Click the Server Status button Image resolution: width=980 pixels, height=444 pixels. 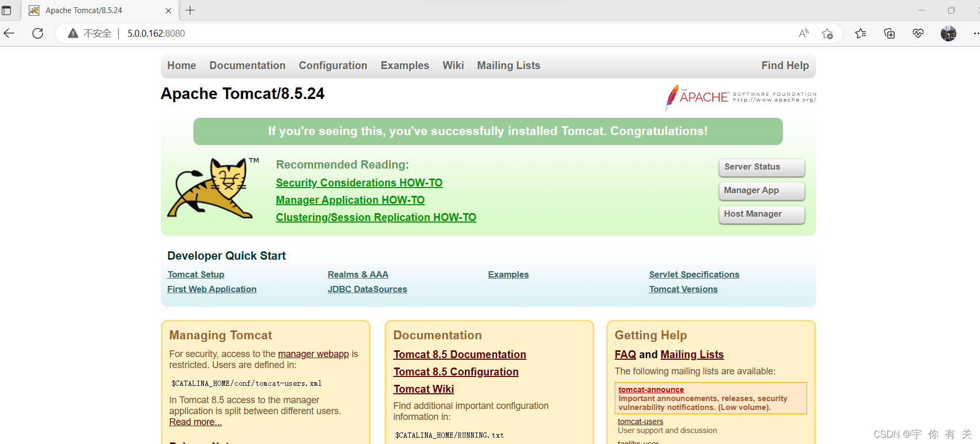click(761, 167)
